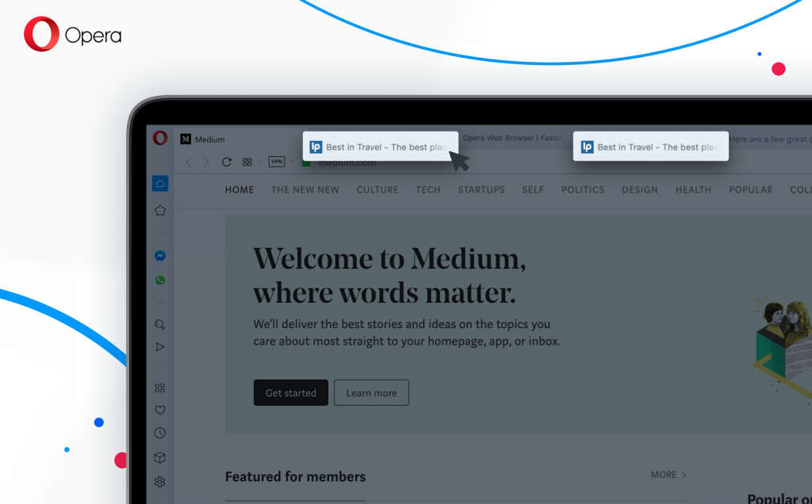Open THE NEW NEW section
Image resolution: width=812 pixels, height=504 pixels.
[x=305, y=190]
